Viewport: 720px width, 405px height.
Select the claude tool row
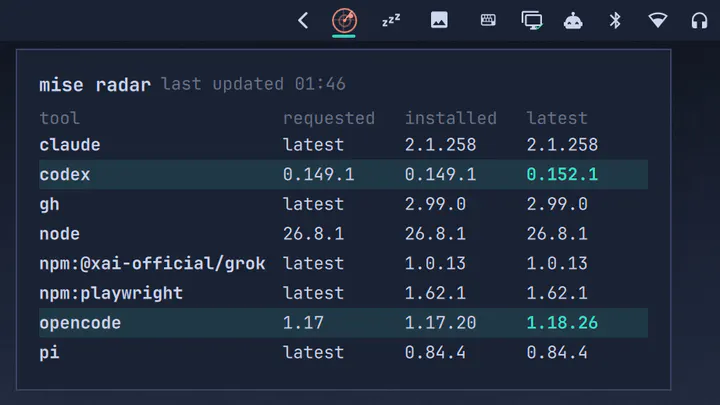(343, 145)
